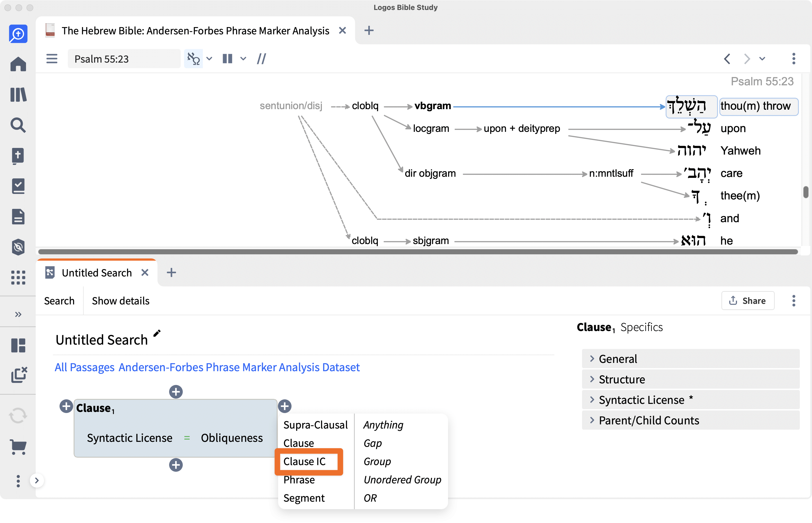The width and height of the screenshot is (812, 523).
Task: Choose Anything from popup menu
Action: (x=383, y=425)
